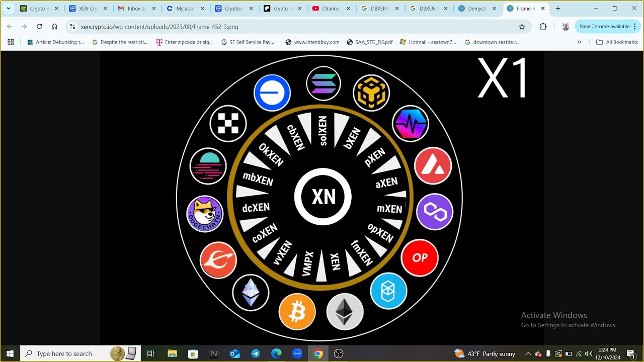The image size is (644, 362).
Task: Open the Article: Debunking bookmark
Action: pyautogui.click(x=55, y=42)
